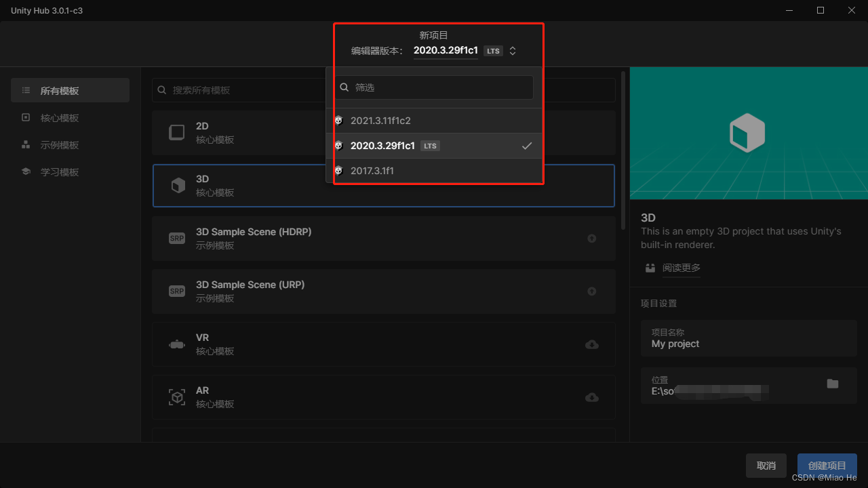Click update icon on URP sample template
Image resolution: width=868 pixels, height=488 pixels.
(592, 291)
